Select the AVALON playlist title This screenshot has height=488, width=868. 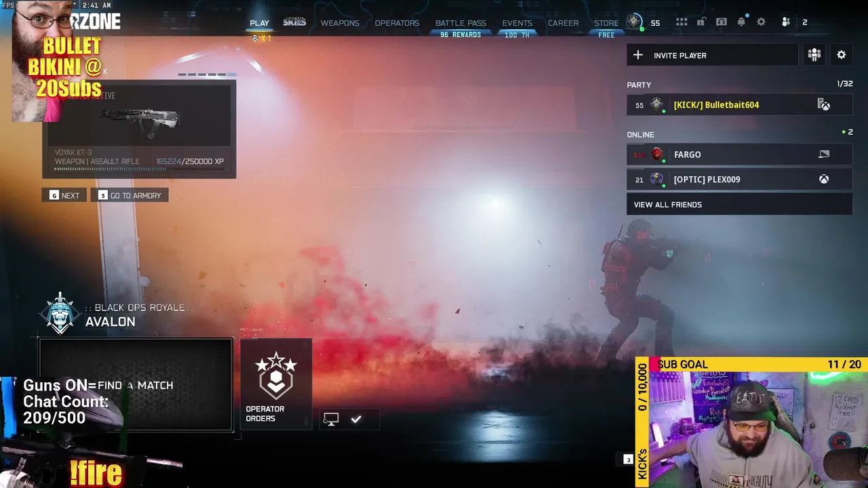111,322
